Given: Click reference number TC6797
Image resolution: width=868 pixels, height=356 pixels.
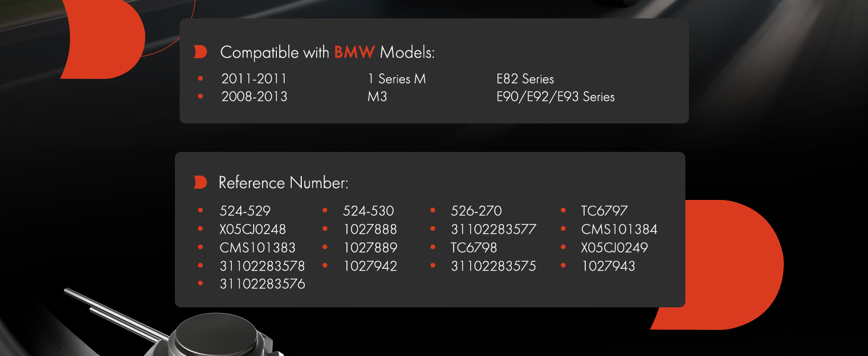Looking at the screenshot, I should (x=604, y=211).
